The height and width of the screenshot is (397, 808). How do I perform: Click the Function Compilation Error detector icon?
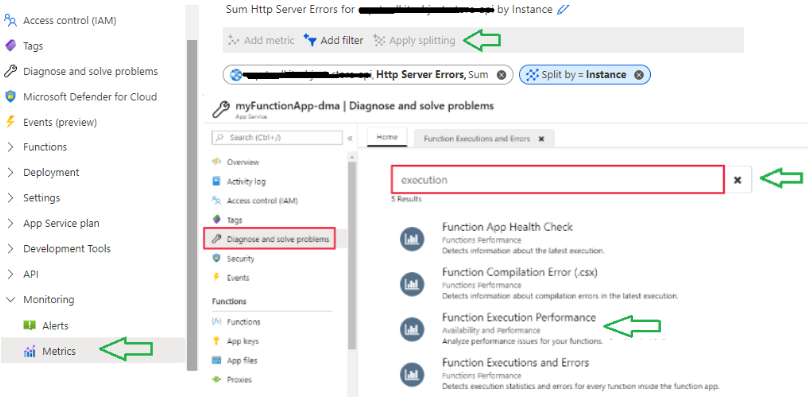(412, 284)
